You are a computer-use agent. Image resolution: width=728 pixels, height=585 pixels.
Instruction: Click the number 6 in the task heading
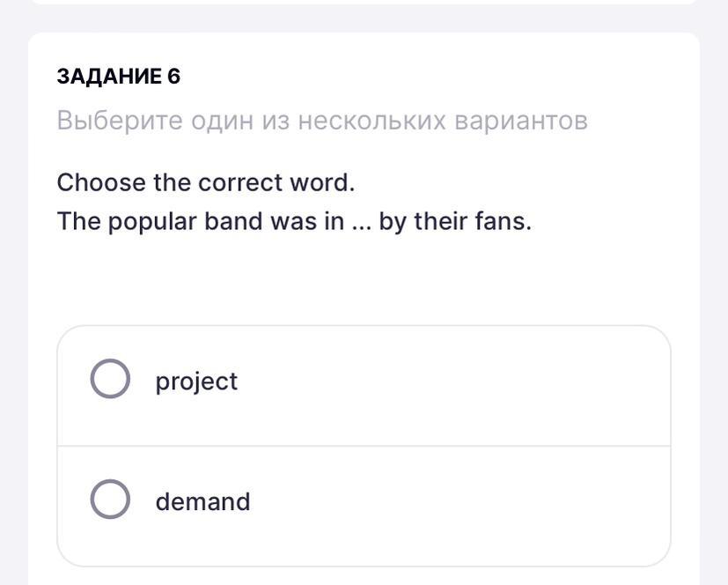point(173,77)
